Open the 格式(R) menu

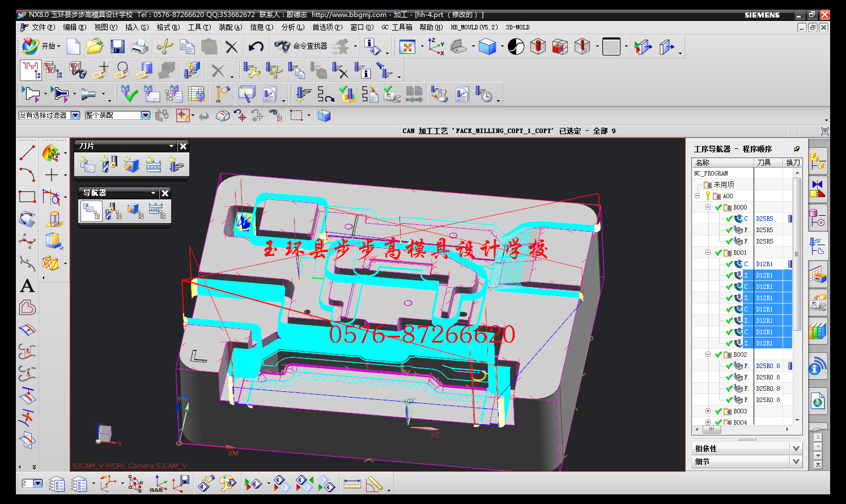point(168,27)
